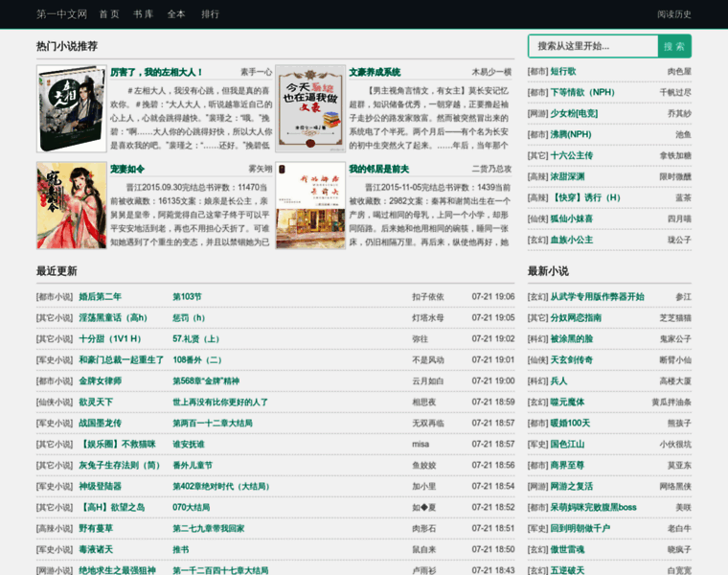
Task: Open the recommended title 宠妻如令
Action: pos(127,169)
